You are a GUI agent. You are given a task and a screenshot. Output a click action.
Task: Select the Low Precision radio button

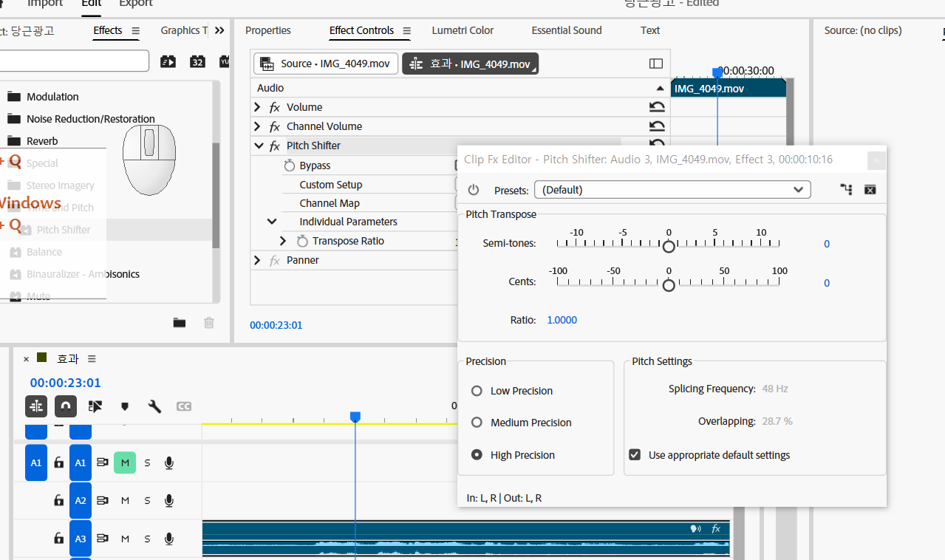pos(477,391)
